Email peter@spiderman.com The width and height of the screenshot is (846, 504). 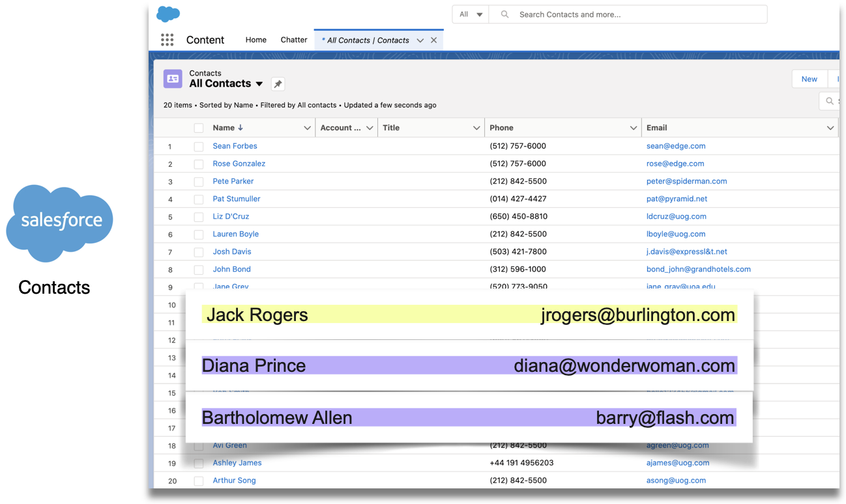[x=687, y=181]
